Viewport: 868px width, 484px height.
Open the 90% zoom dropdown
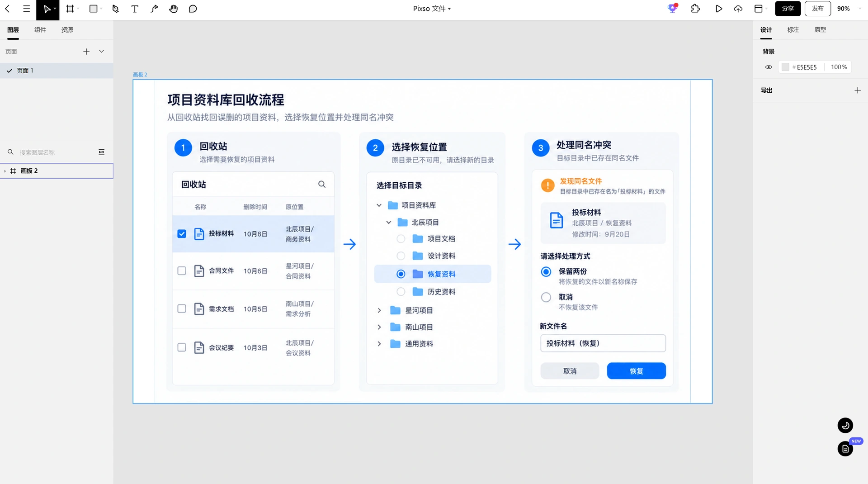click(x=849, y=9)
